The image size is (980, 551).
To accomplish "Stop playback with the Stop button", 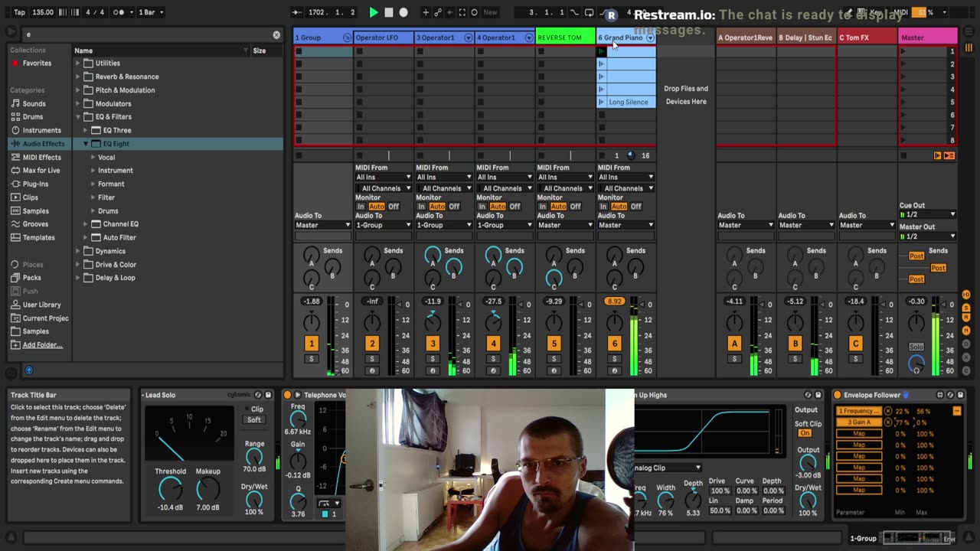I will click(x=389, y=12).
